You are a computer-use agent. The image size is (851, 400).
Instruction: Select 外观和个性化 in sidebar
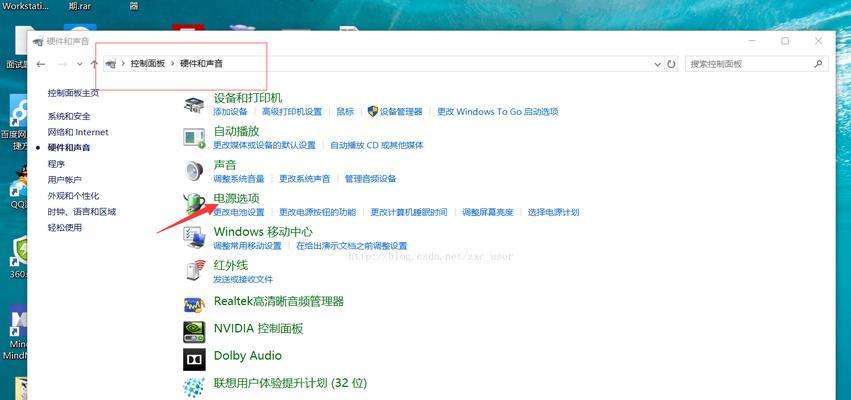click(x=73, y=196)
